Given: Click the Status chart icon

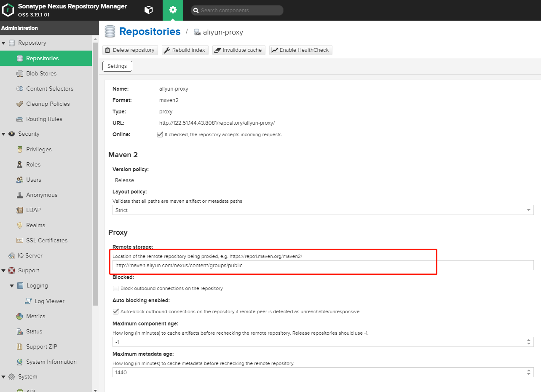Looking at the screenshot, I should coord(19,331).
